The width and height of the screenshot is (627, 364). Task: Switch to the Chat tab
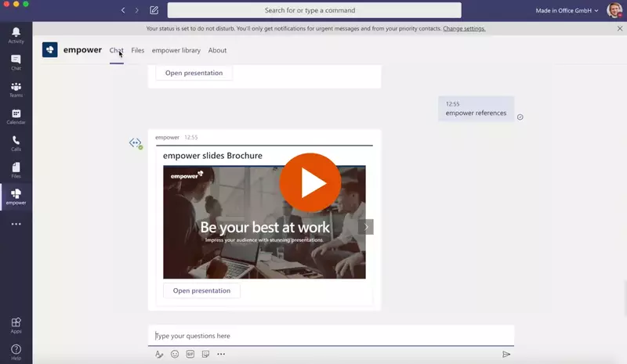[116, 50]
